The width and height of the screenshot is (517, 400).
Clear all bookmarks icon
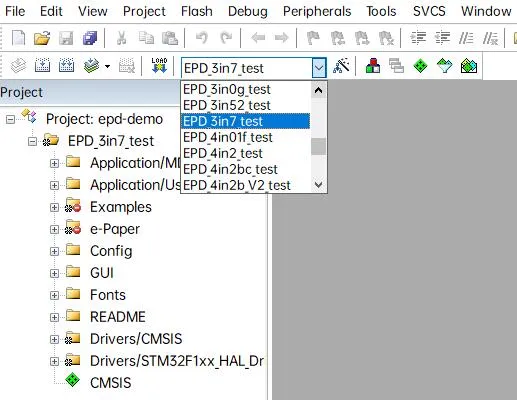pyautogui.click(x=386, y=38)
